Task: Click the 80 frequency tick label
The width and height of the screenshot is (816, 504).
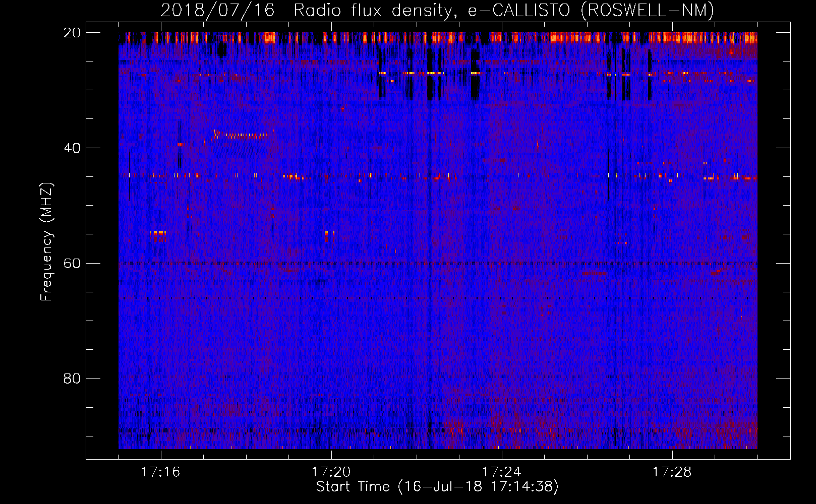Action: click(x=72, y=379)
